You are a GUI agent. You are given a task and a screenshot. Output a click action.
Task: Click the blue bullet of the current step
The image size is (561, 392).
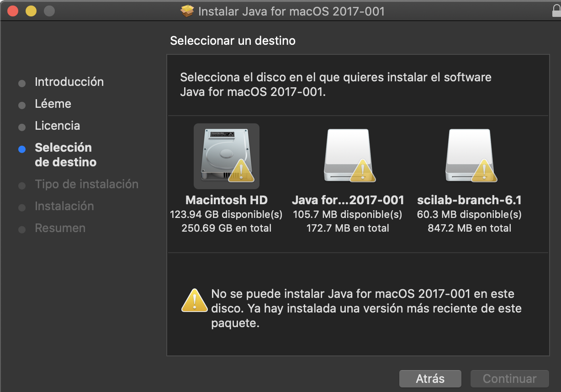pos(21,149)
